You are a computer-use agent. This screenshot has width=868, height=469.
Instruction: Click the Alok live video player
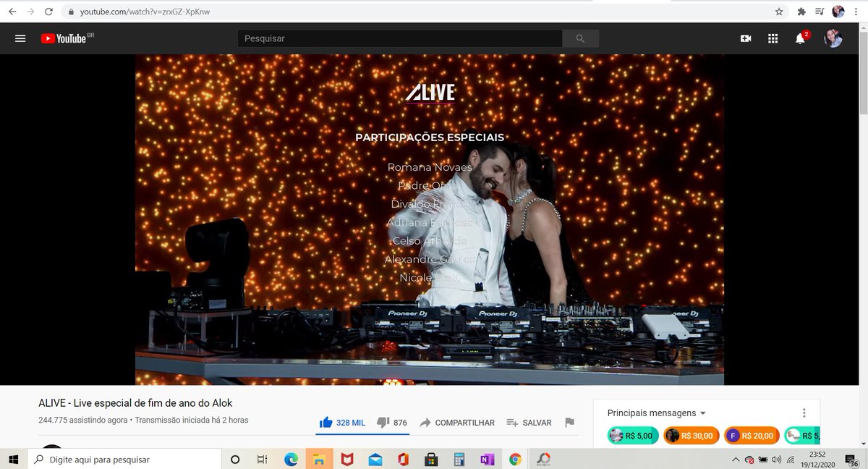(430, 219)
